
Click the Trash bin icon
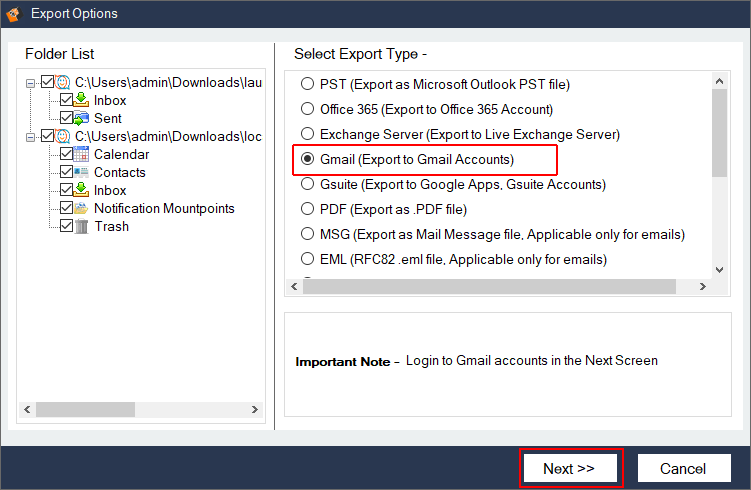click(82, 227)
